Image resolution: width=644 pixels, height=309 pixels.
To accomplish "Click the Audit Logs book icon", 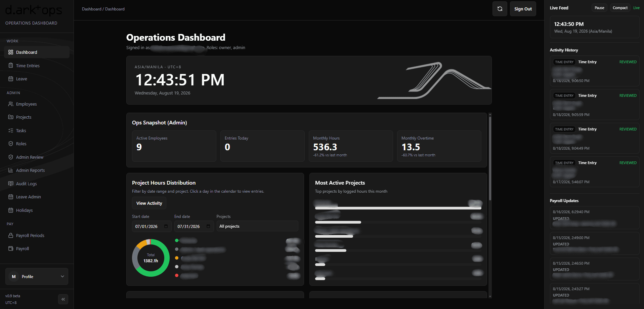I will coord(11,184).
